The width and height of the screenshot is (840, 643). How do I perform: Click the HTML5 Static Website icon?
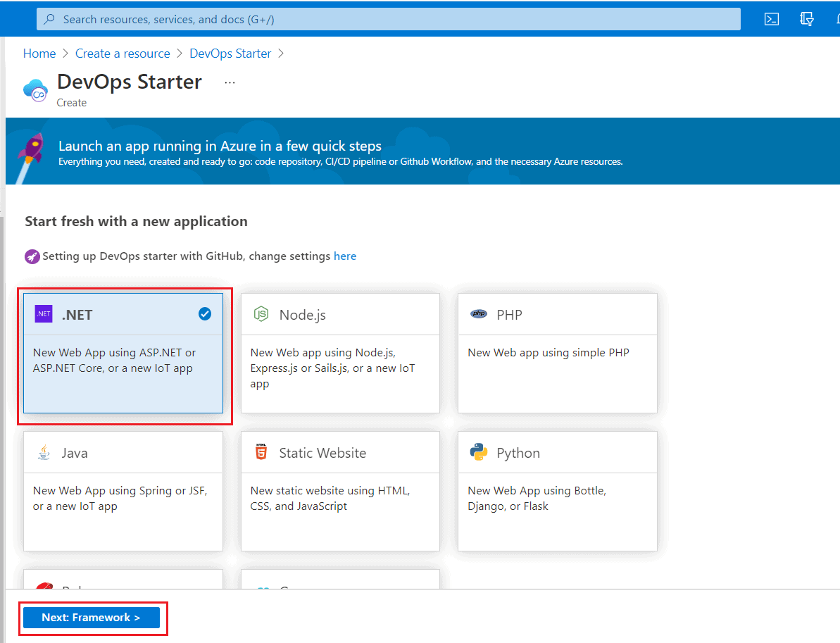pos(261,452)
